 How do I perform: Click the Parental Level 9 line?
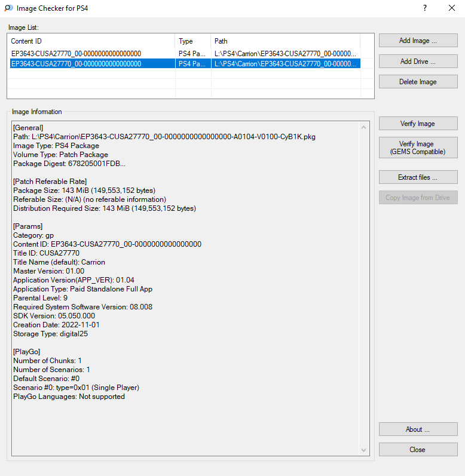(x=41, y=298)
